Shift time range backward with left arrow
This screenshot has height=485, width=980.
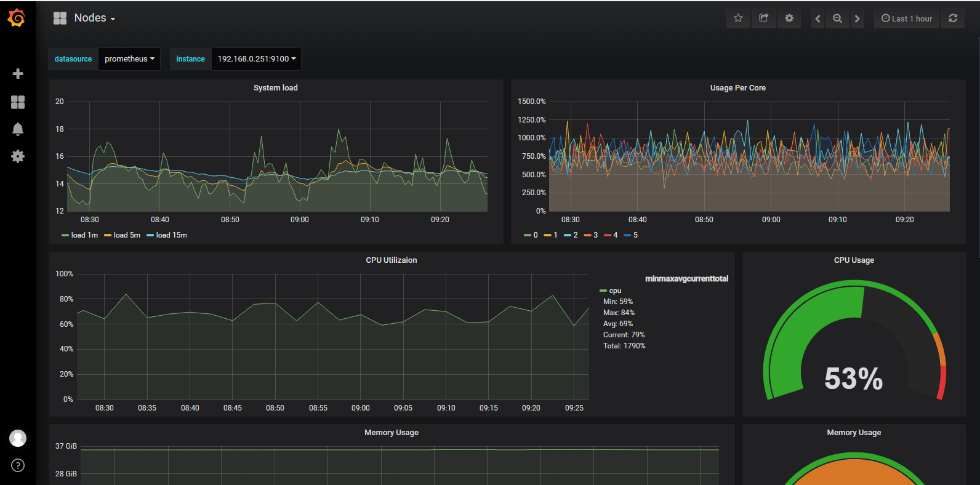pyautogui.click(x=817, y=18)
